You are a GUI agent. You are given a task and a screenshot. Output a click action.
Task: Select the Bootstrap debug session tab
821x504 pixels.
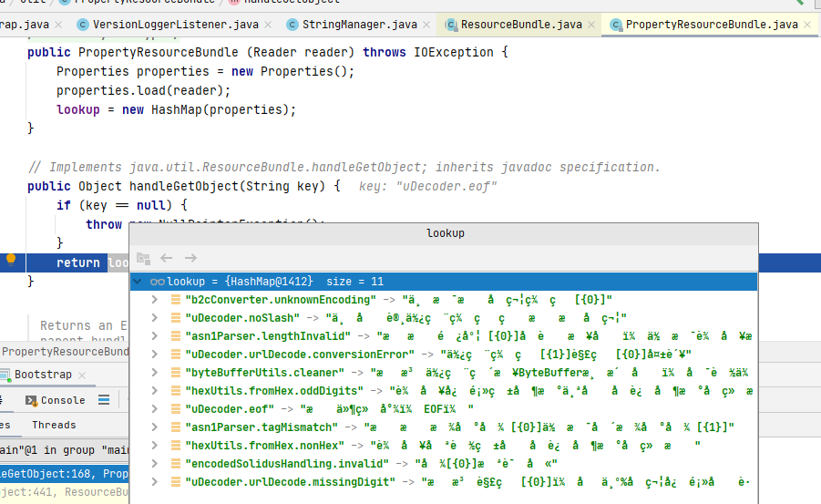pos(43,375)
